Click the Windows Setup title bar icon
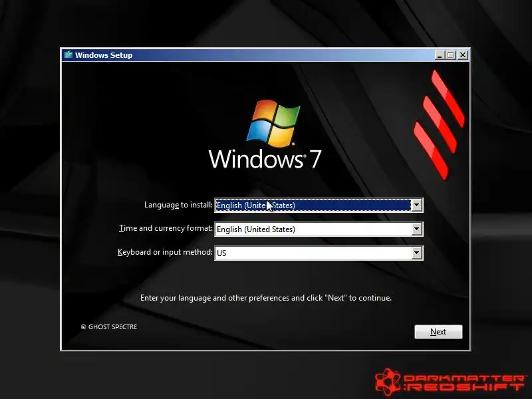 68,55
